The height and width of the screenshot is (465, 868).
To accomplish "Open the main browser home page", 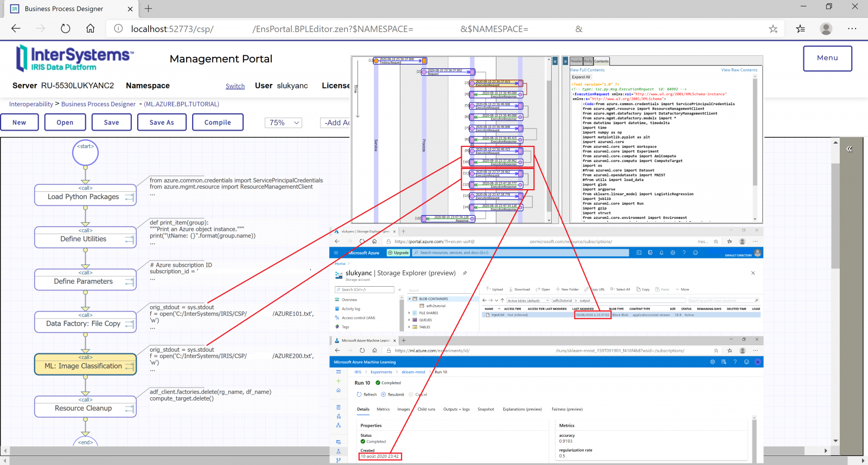I will [90, 29].
